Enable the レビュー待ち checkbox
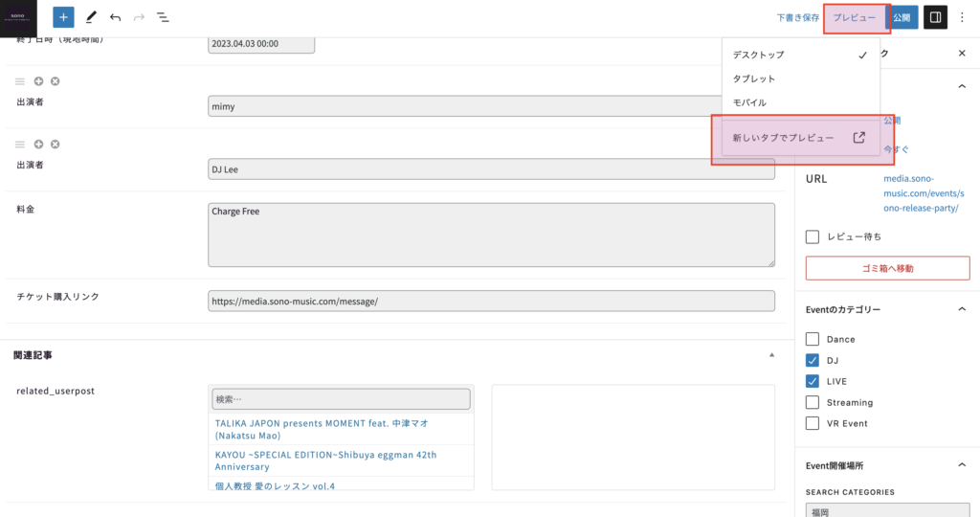The image size is (980, 517). tap(813, 236)
